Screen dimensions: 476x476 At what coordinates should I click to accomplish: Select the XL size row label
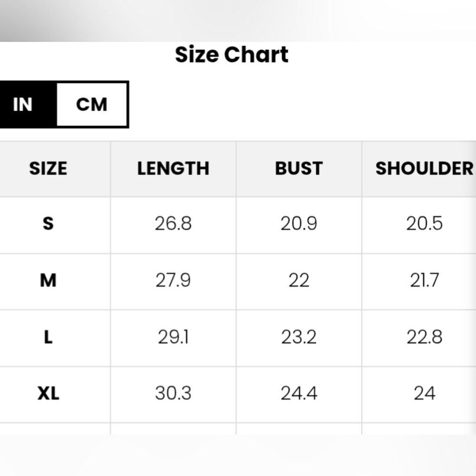click(48, 394)
